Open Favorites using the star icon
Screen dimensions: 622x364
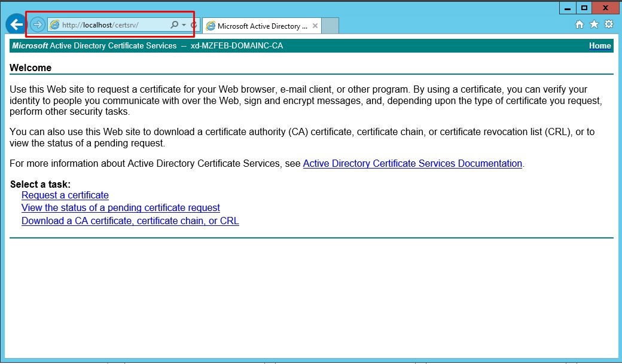(x=594, y=25)
